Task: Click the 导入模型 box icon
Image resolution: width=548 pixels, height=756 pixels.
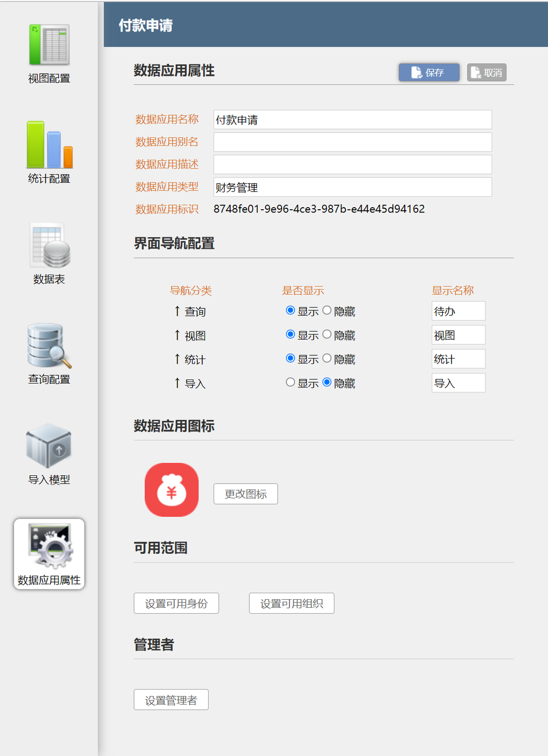Action: coord(49,447)
